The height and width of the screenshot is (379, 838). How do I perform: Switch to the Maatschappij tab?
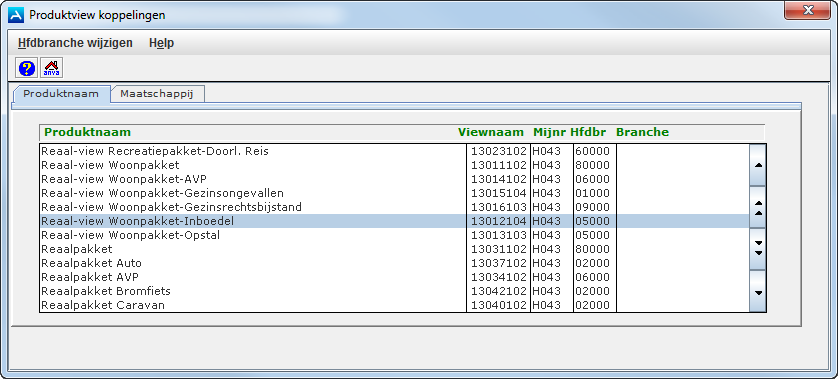coord(157,94)
